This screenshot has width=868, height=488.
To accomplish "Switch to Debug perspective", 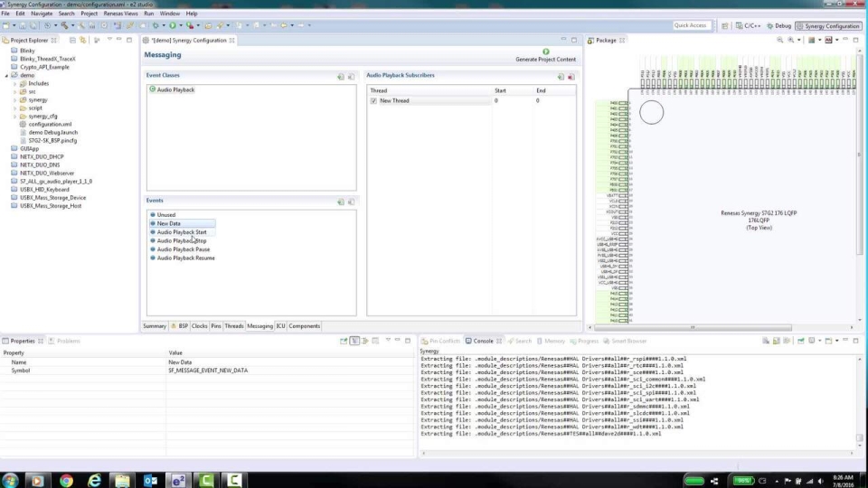I will point(778,25).
